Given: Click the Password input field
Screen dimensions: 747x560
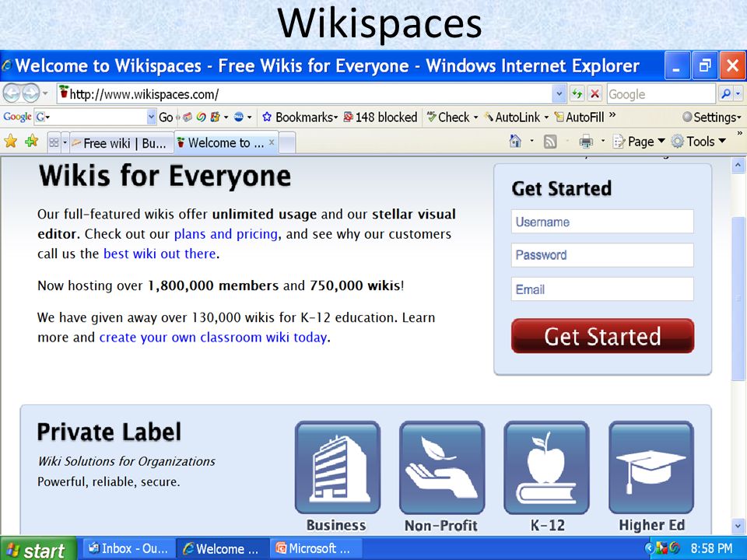Looking at the screenshot, I should coord(602,255).
